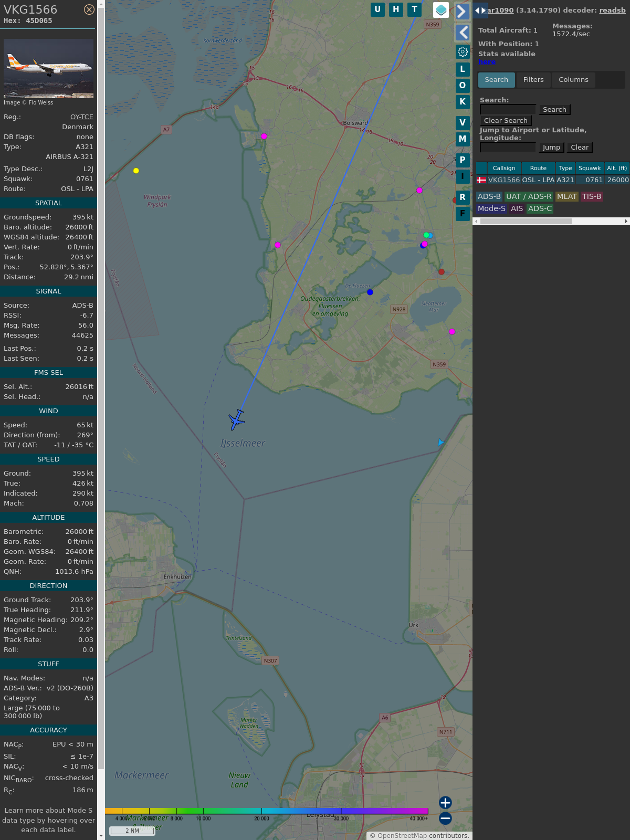Click the Clear button next to Jump

click(x=580, y=148)
